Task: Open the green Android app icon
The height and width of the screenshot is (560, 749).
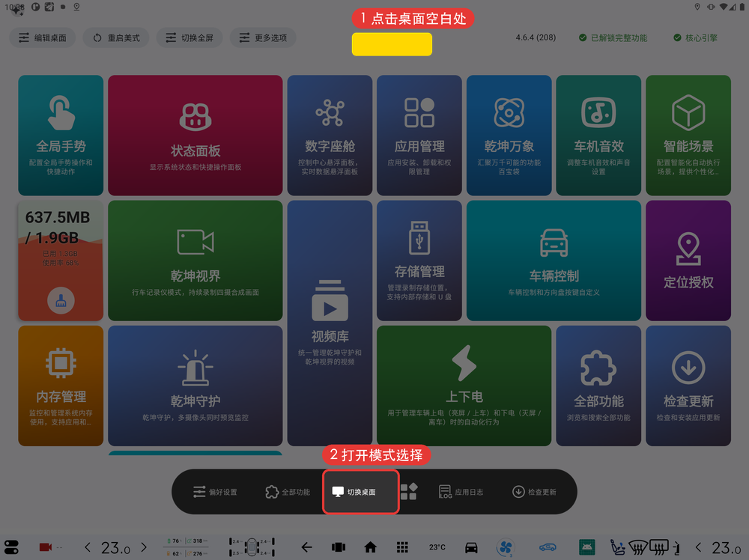Action: [x=587, y=547]
